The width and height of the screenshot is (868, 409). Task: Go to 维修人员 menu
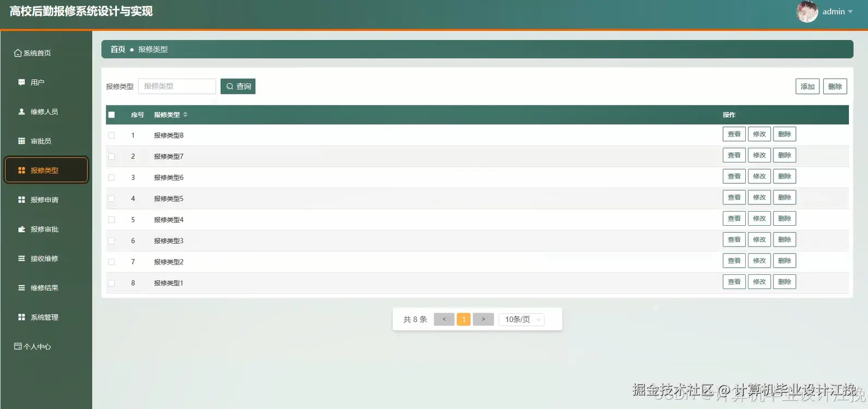(x=44, y=112)
